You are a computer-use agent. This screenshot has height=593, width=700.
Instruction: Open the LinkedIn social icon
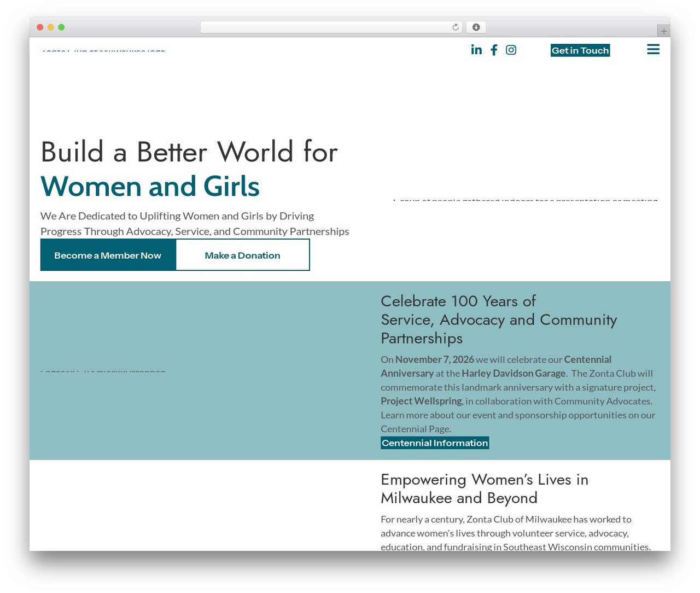[476, 50]
